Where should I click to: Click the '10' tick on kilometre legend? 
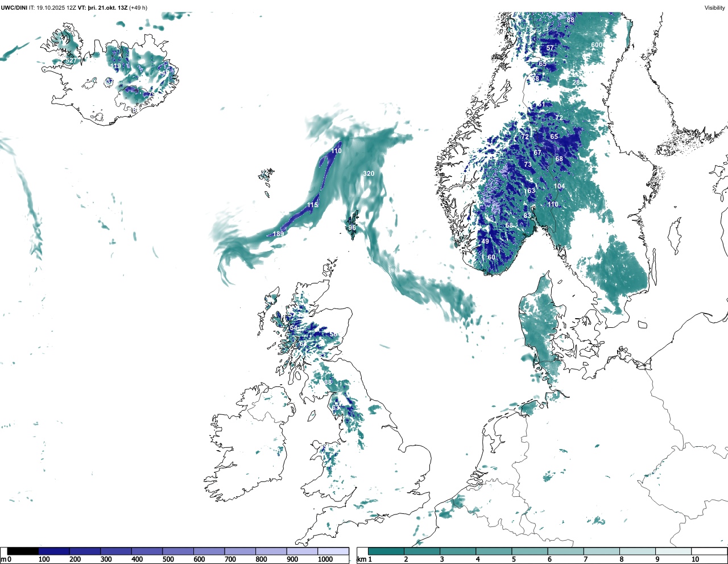coord(695,559)
